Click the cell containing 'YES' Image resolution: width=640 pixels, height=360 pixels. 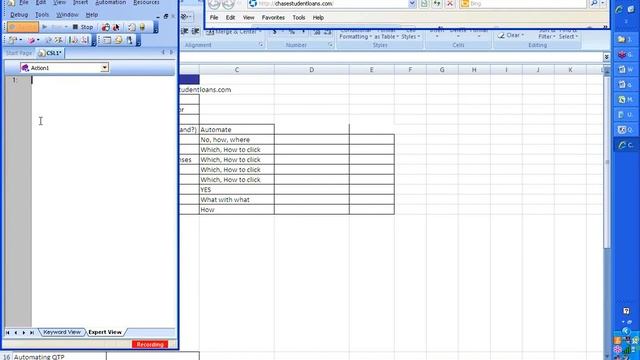237,190
